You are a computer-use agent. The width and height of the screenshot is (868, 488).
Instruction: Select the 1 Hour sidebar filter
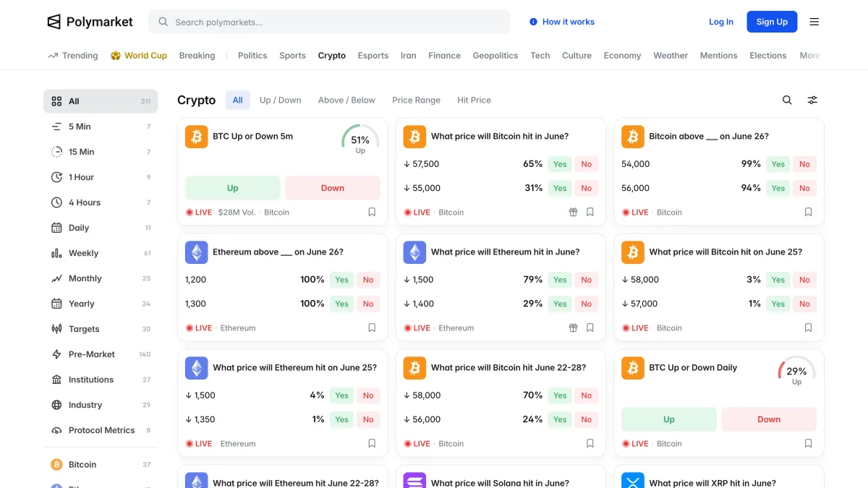click(x=101, y=177)
